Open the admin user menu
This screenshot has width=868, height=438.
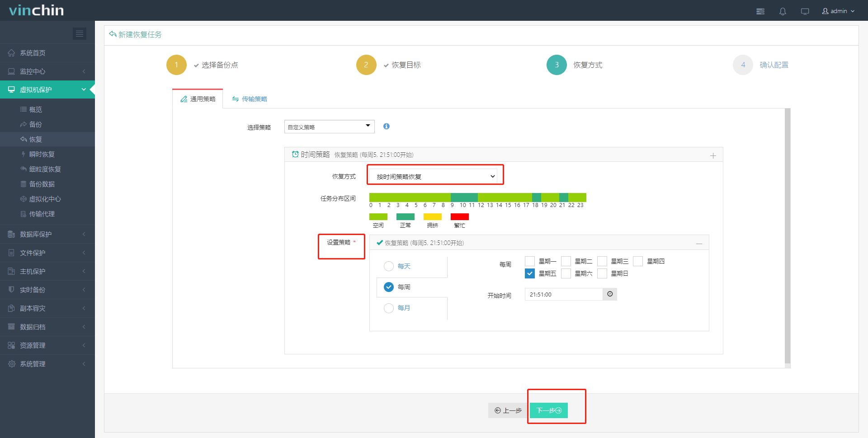tap(838, 11)
